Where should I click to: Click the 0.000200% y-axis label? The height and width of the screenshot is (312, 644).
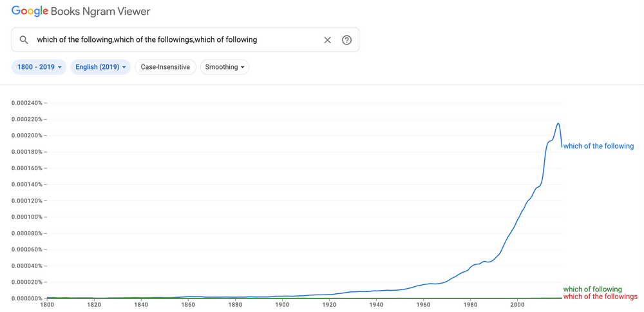pos(26,135)
